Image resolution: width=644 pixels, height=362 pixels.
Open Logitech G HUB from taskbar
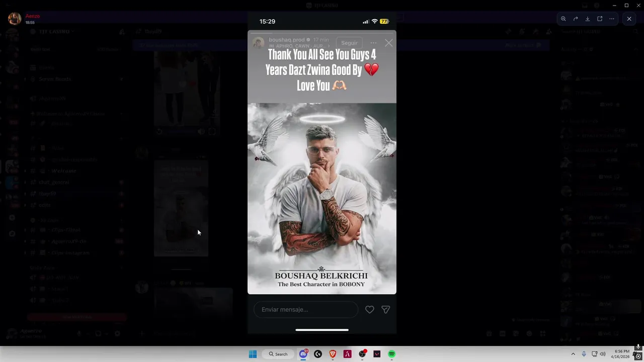point(318,354)
